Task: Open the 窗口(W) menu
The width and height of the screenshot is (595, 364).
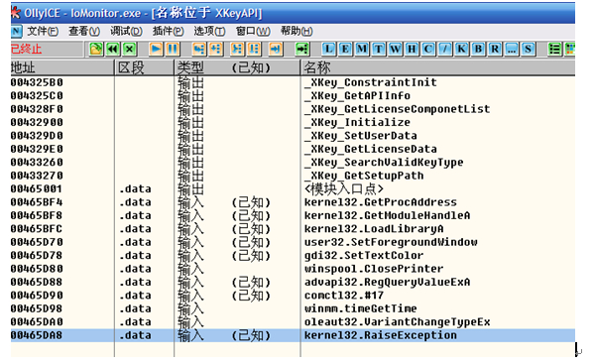Action: (x=253, y=31)
